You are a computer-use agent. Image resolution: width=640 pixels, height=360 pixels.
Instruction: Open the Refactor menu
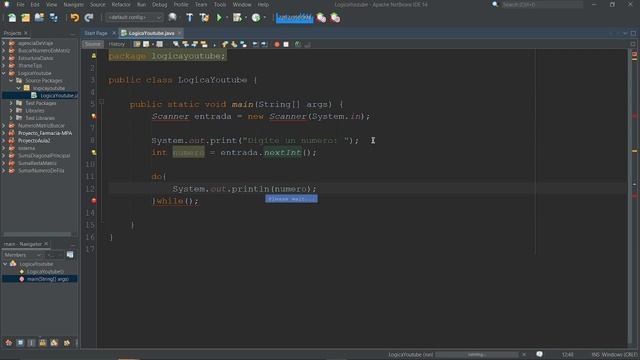point(121,4)
